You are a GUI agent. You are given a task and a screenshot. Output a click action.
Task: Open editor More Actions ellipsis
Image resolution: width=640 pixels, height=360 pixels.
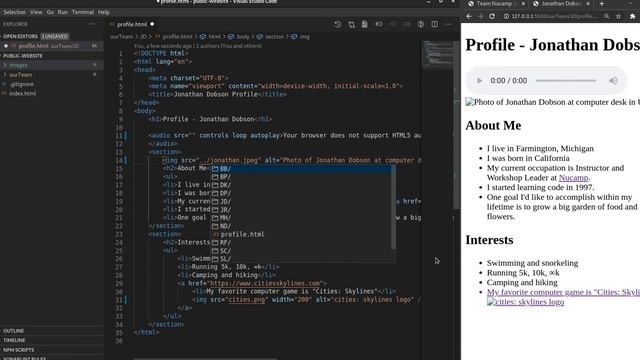click(448, 24)
